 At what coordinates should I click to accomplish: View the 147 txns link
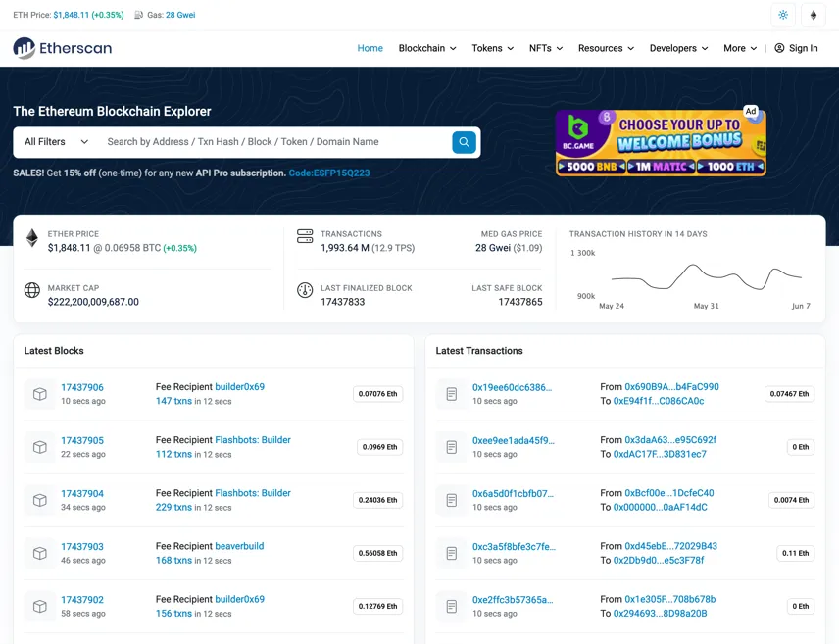[173, 401]
